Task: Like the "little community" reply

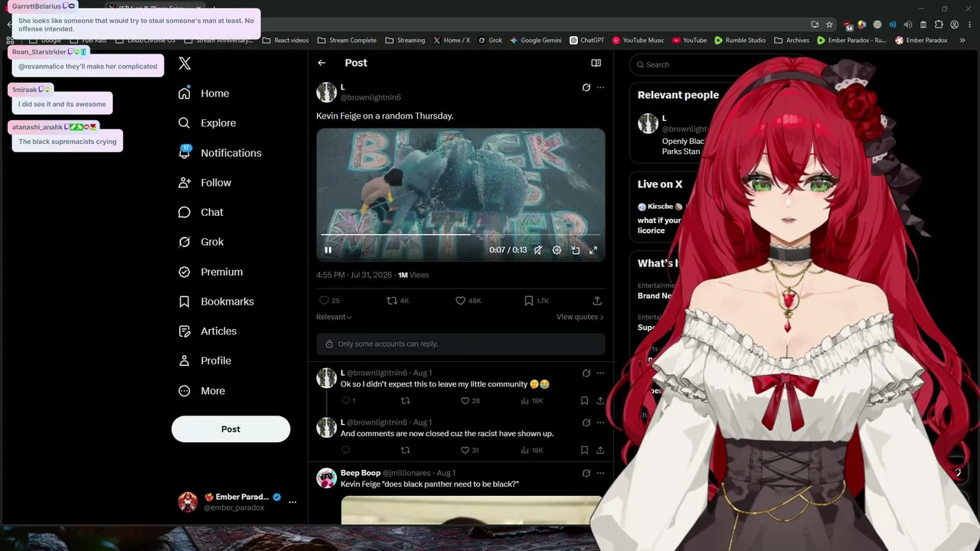Action: pos(470,401)
